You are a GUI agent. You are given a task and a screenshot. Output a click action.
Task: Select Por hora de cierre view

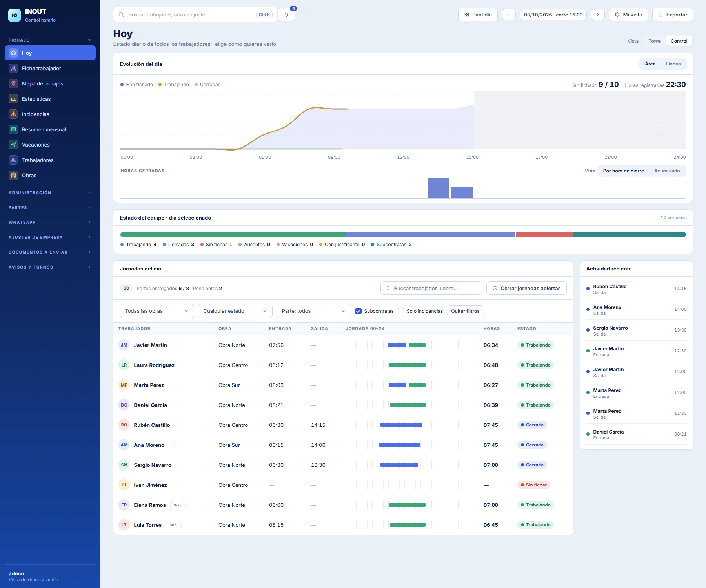tap(623, 171)
